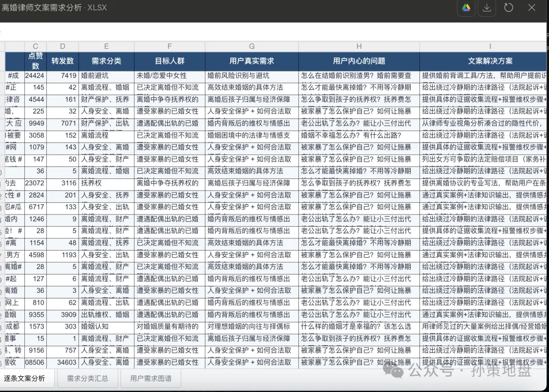This screenshot has width=549, height=392.
Task: Select column D header
Action: [x=63, y=46]
